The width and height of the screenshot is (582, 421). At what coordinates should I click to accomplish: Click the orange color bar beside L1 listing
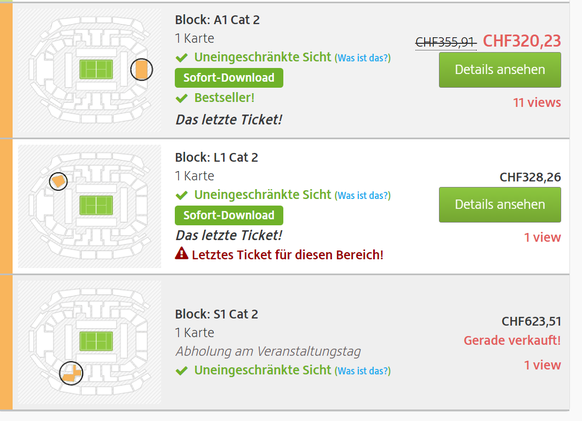6,206
